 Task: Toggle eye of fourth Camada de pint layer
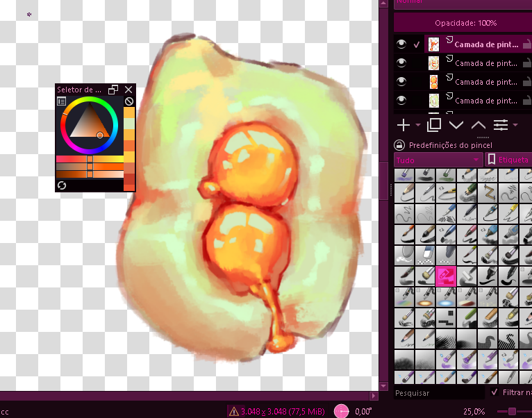tap(401, 100)
